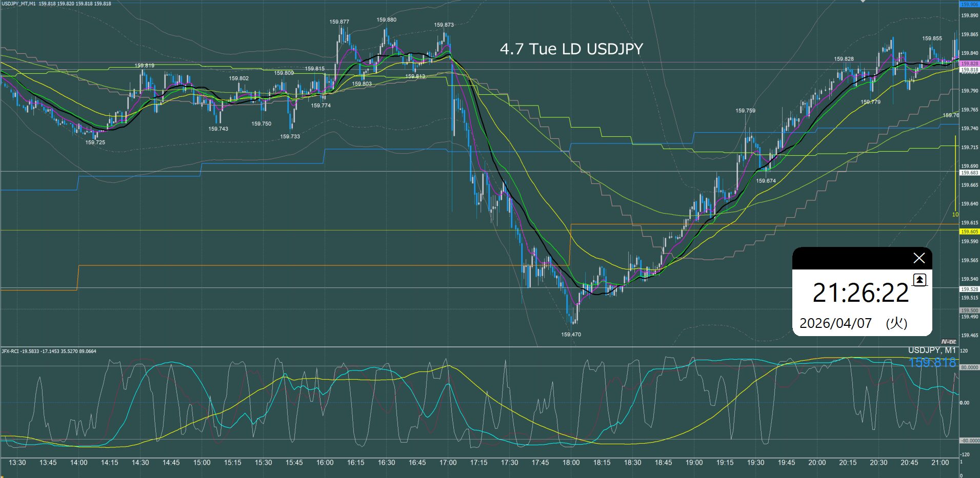Select the pink 159.828 price level tag
This screenshot has height=478, width=980.
(x=969, y=64)
